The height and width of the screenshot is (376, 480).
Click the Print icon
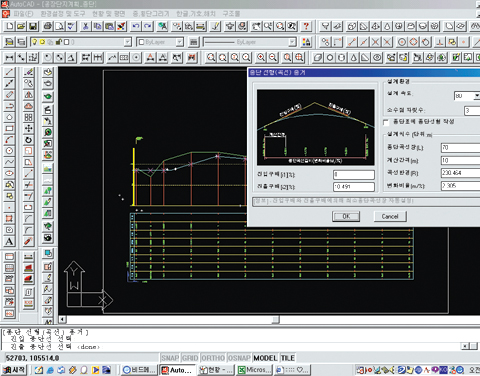point(48,26)
